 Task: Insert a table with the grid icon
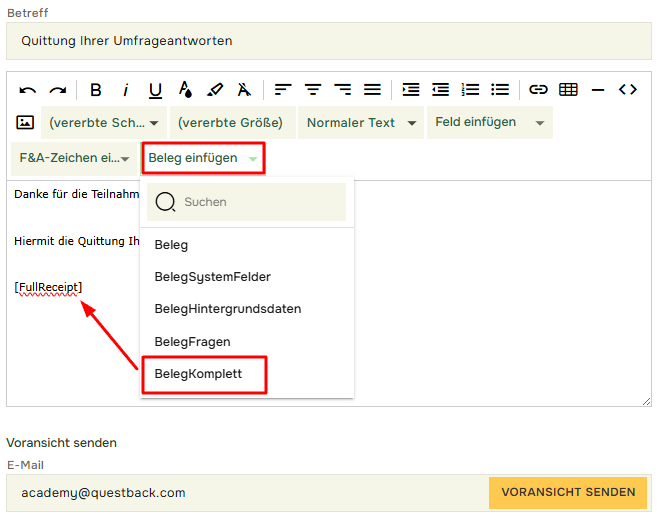(x=568, y=90)
